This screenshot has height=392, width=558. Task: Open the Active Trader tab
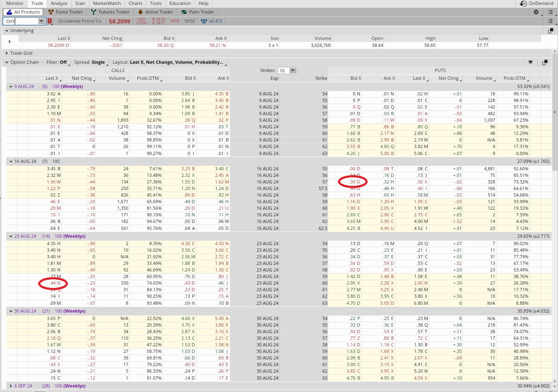point(155,12)
